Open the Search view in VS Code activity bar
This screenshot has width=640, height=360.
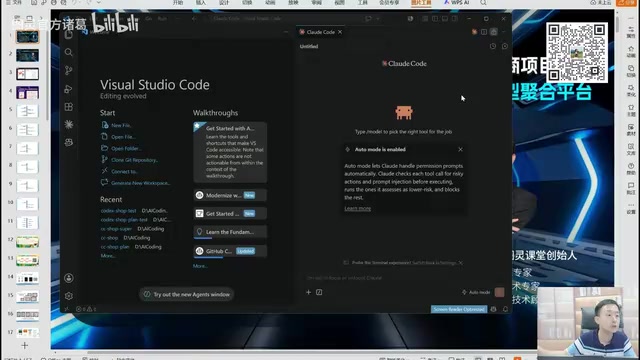pos(69,52)
